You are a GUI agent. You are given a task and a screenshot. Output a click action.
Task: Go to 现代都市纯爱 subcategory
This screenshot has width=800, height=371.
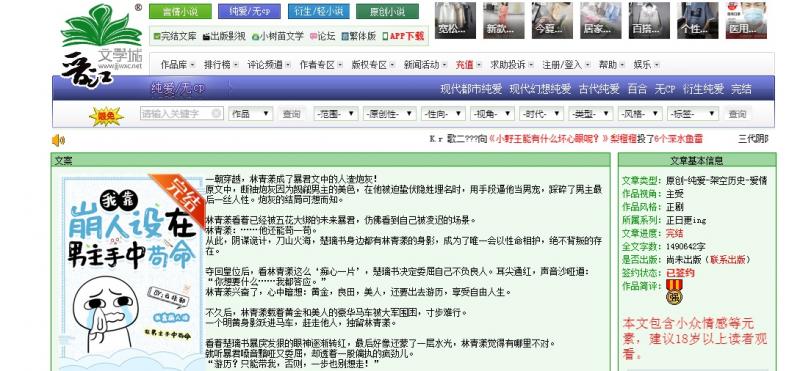(x=471, y=89)
